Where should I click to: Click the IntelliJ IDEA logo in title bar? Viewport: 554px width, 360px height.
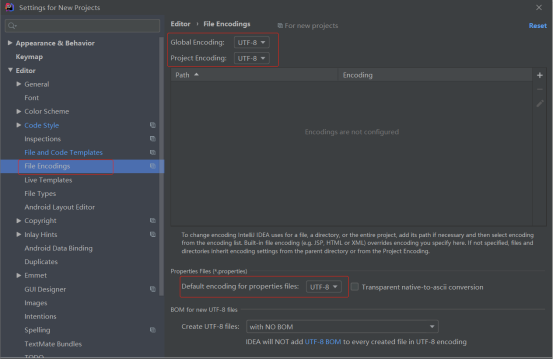point(10,7)
